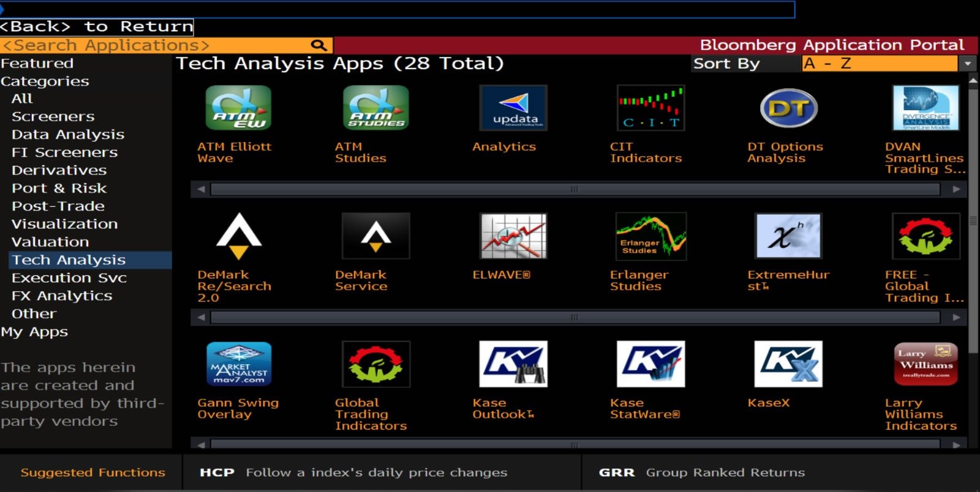
Task: Open the Visualization category
Action: tap(65, 224)
